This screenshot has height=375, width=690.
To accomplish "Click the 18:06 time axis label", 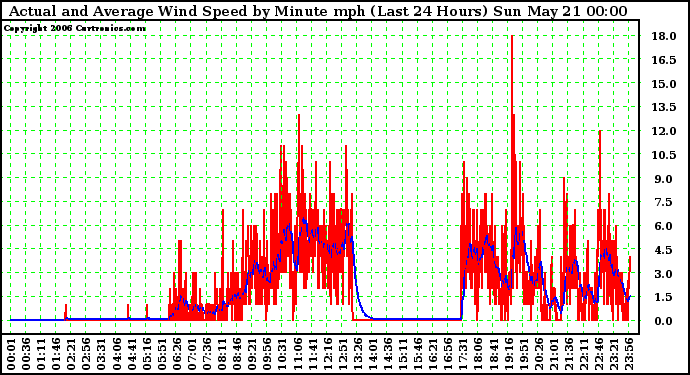I will (478, 354).
